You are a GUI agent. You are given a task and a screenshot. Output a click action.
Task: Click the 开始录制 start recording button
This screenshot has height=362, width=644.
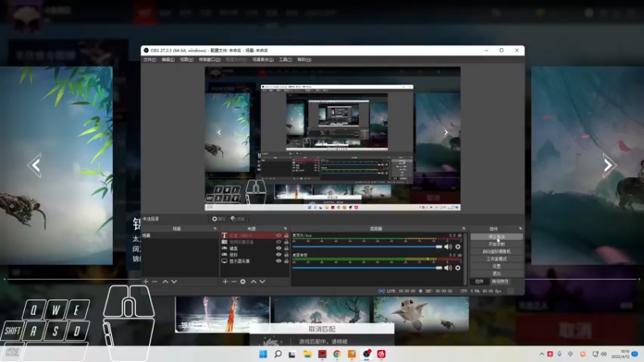click(x=497, y=245)
